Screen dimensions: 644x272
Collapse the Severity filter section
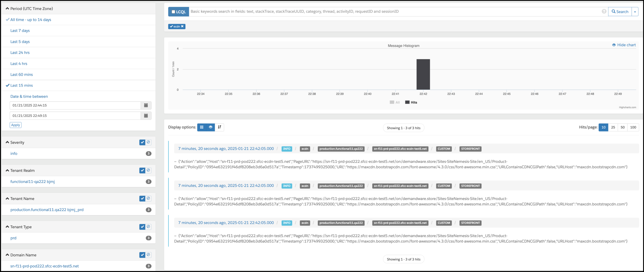7,142
